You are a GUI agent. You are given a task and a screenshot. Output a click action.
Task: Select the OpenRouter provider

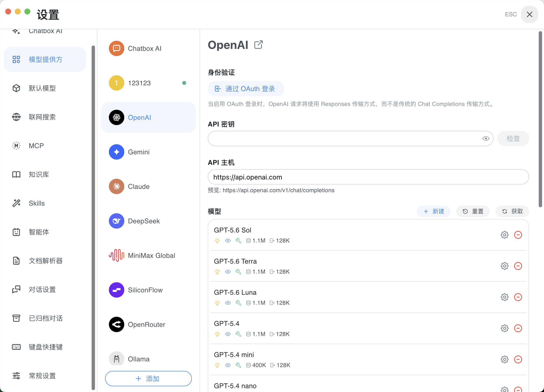tap(148, 324)
